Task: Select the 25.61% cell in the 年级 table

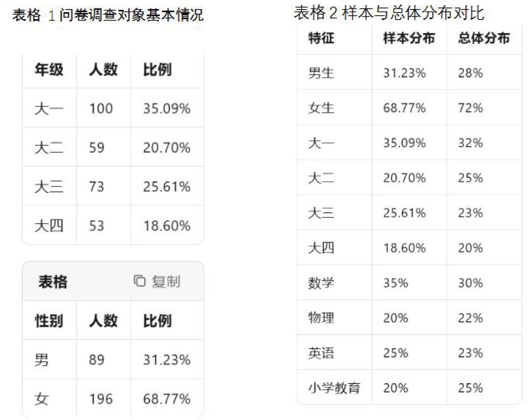Action: (x=166, y=187)
